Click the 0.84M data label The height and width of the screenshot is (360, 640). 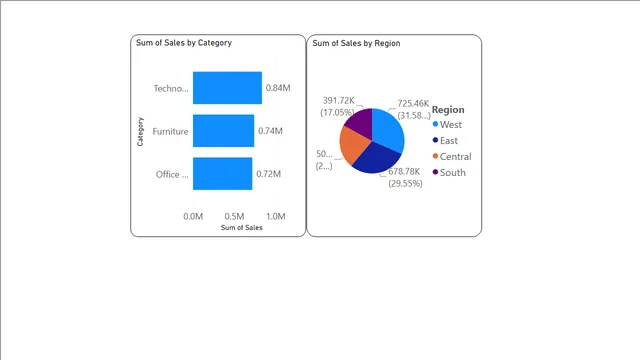pyautogui.click(x=278, y=88)
